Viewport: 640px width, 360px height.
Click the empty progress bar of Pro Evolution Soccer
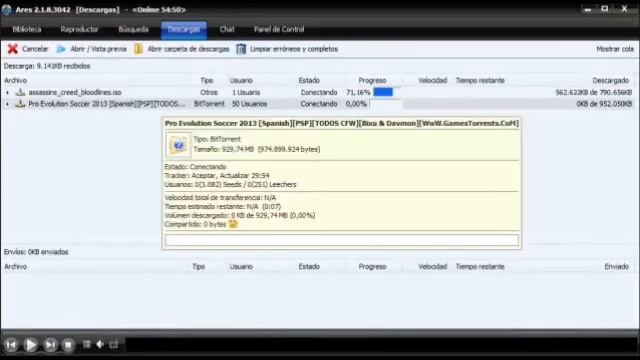pos(384,104)
